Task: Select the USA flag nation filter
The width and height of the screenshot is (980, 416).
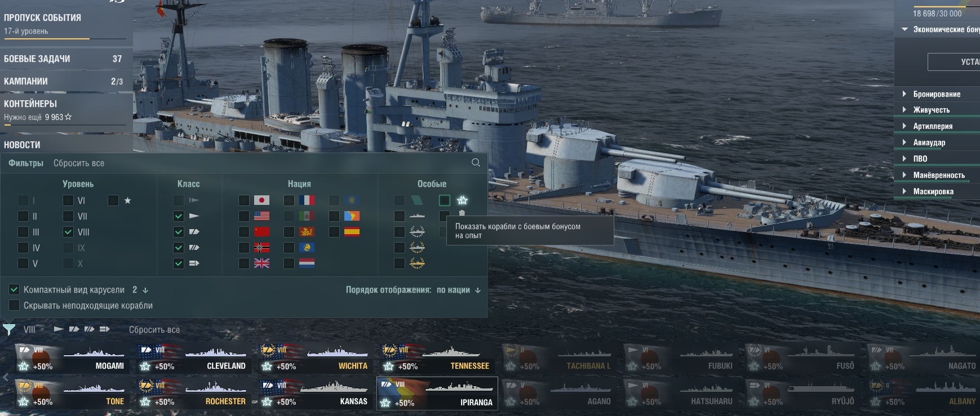Action: coord(261,216)
